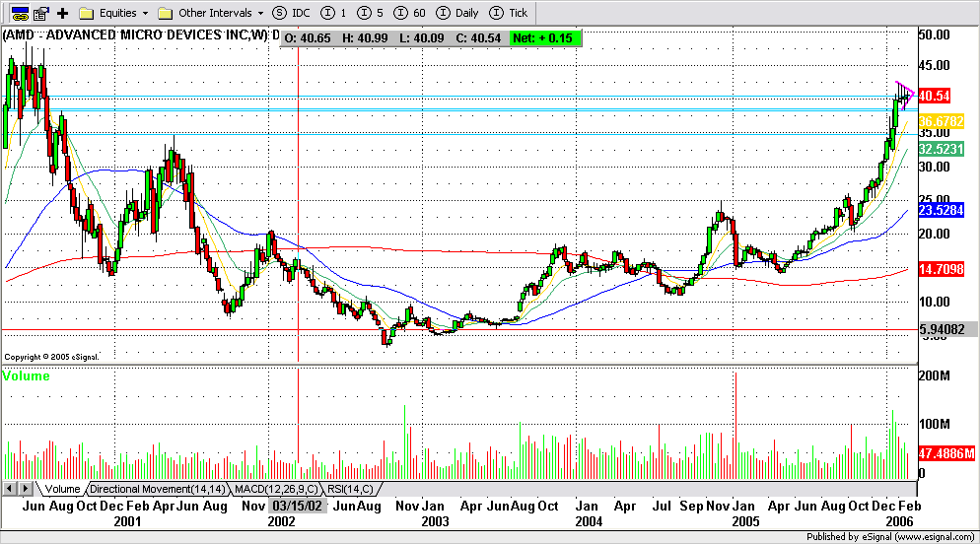Select the MACD(12,26,9,C) tab
Image resolution: width=980 pixels, height=544 pixels.
[276, 489]
